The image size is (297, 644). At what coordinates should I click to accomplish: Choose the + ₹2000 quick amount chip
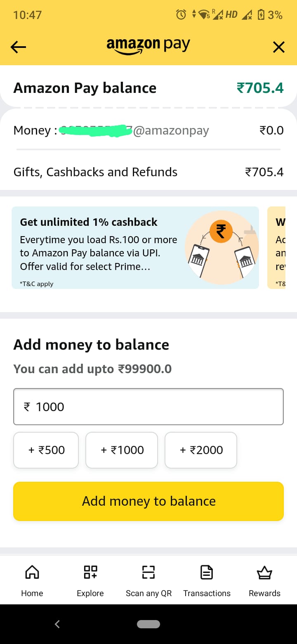tap(201, 450)
